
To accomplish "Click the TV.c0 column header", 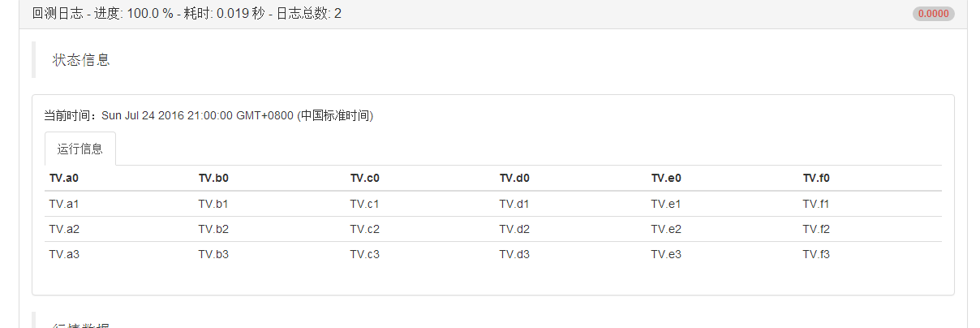I will point(365,179).
